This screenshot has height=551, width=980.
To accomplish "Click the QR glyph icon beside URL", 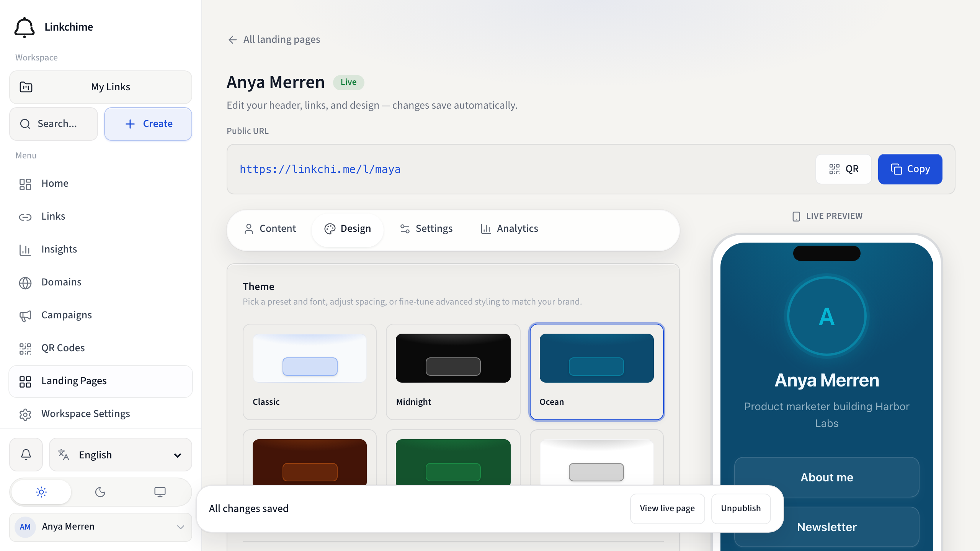I will click(835, 169).
